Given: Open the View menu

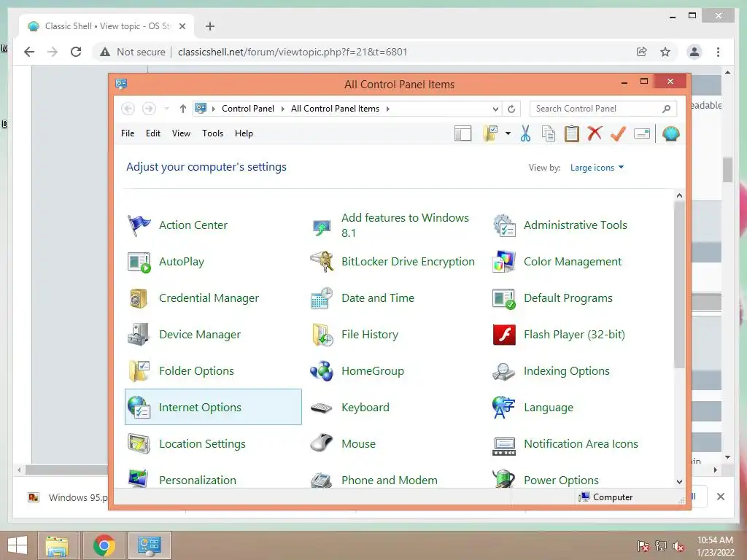Looking at the screenshot, I should 181,134.
